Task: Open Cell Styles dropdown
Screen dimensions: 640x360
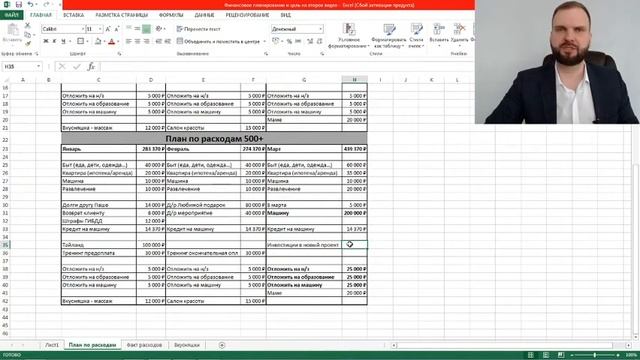Action: [x=416, y=36]
